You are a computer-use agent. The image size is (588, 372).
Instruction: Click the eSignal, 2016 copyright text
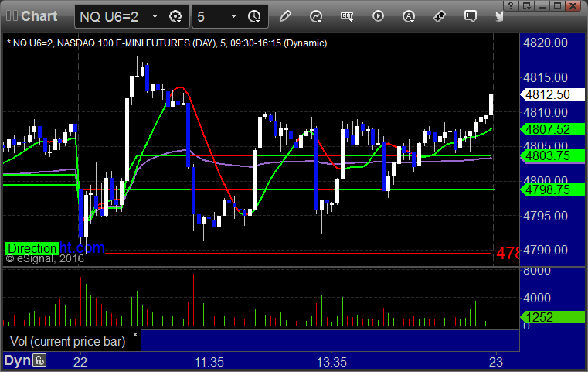(45, 258)
